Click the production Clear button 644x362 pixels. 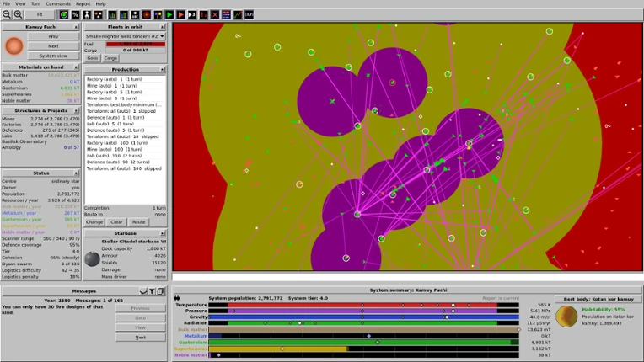click(116, 221)
